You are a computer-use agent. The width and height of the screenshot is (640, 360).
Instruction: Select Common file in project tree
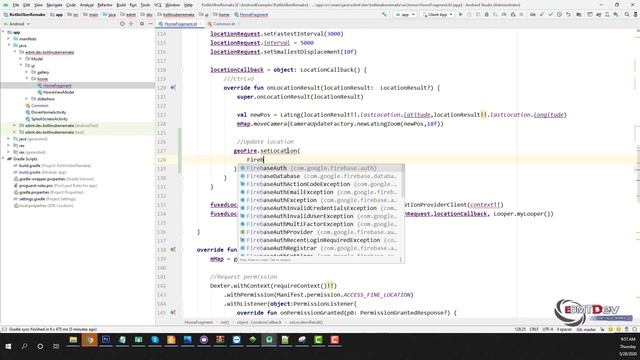pyautogui.click(x=40, y=105)
